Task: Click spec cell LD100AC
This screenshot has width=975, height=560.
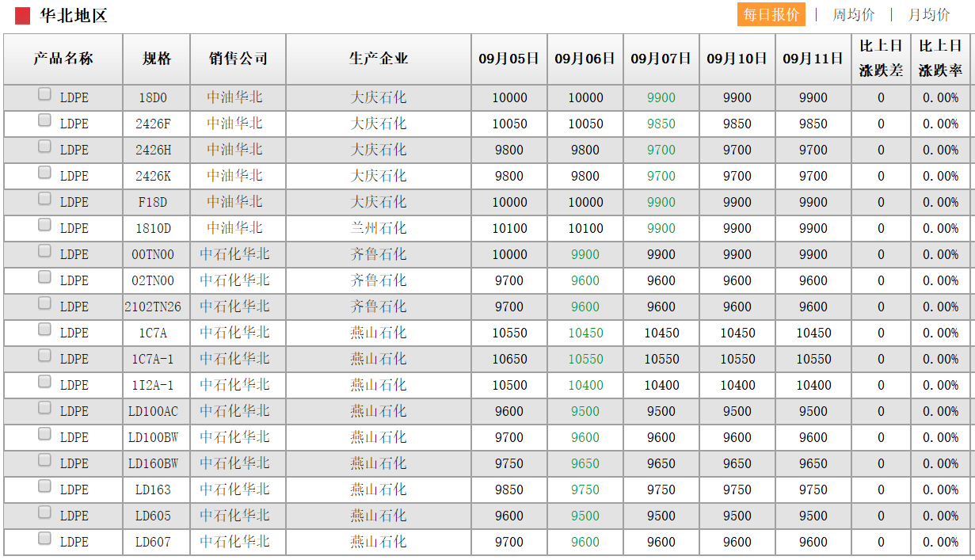Action: click(153, 412)
